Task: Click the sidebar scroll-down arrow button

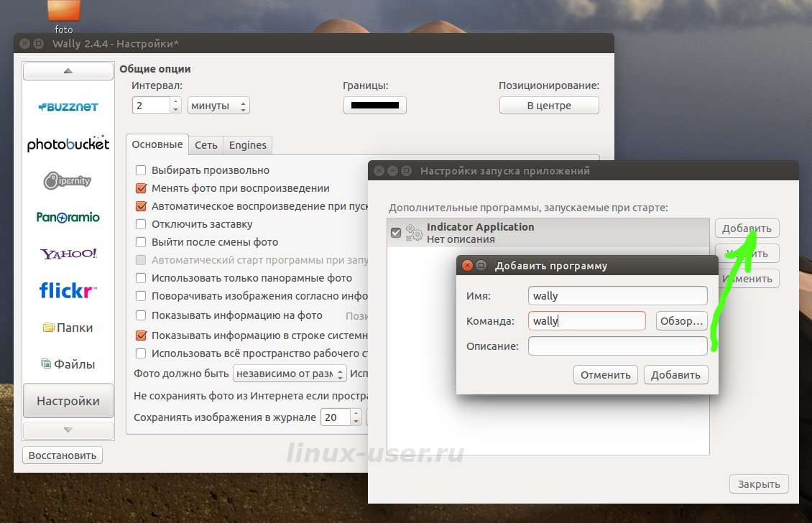Action: 68,430
